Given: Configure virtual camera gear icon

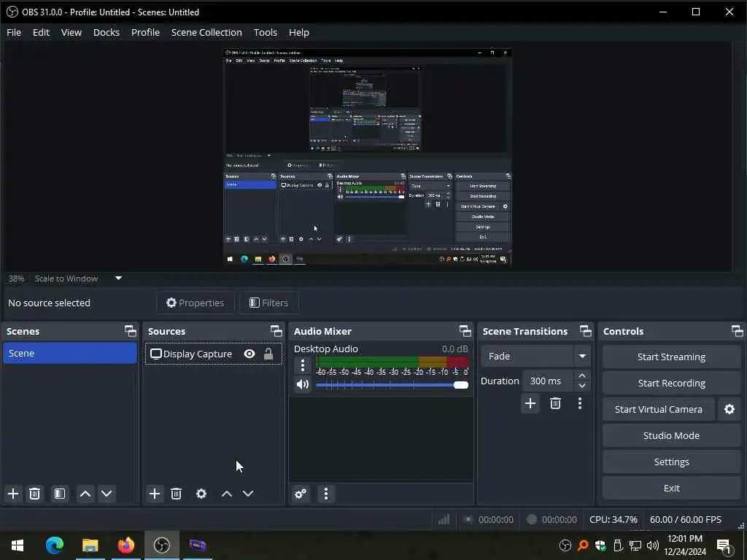Looking at the screenshot, I should 729,410.
